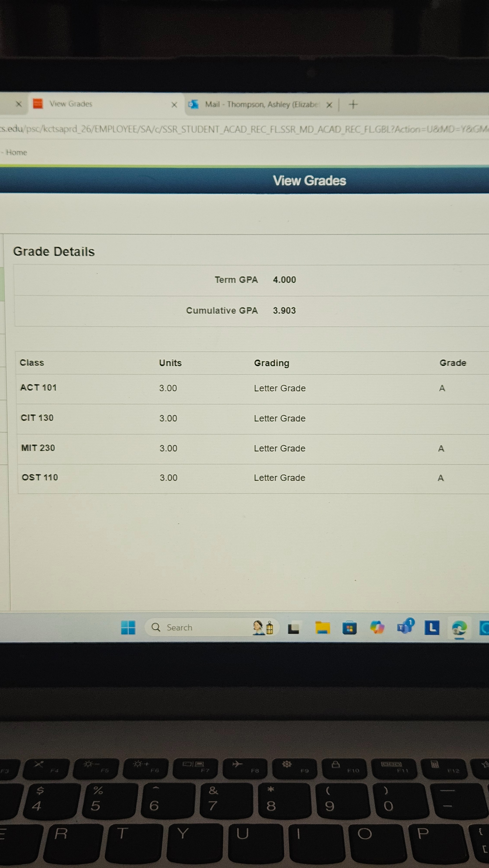Select the ACT 101 class row
The image size is (489, 868).
tap(38, 388)
